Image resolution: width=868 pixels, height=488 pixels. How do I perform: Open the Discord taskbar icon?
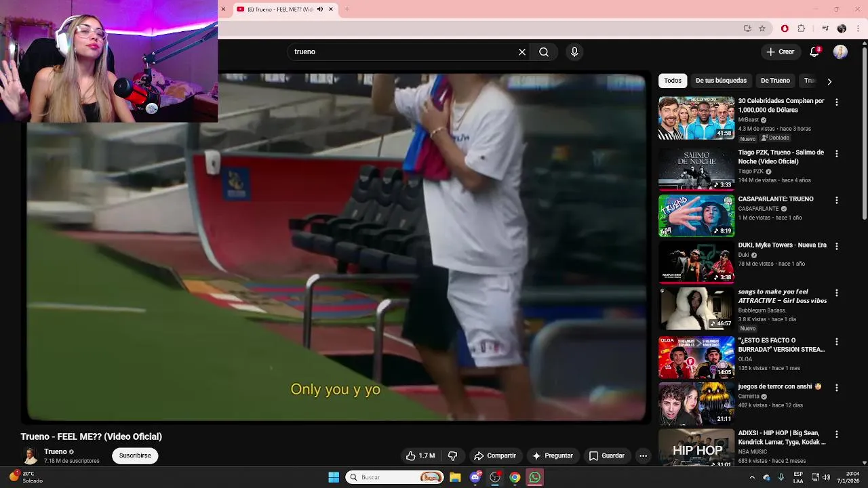[475, 477]
